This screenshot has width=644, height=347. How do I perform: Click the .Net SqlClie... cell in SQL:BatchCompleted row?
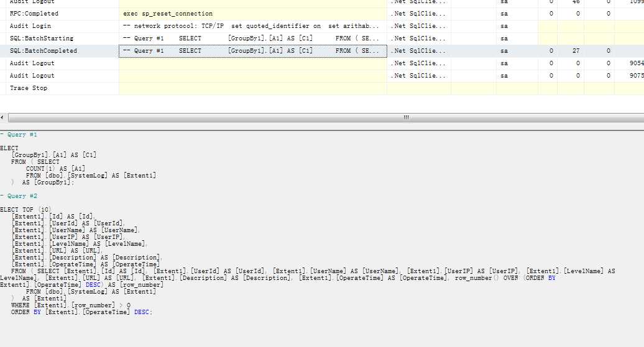418,51
